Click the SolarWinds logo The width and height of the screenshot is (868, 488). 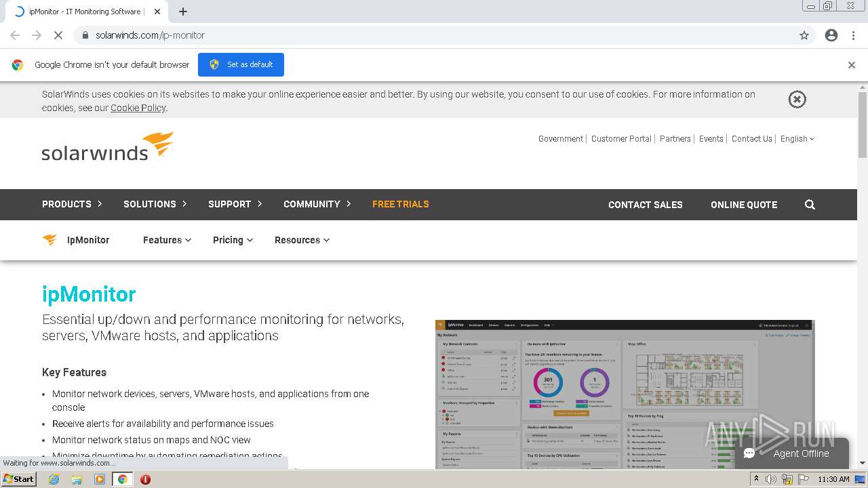(x=108, y=146)
